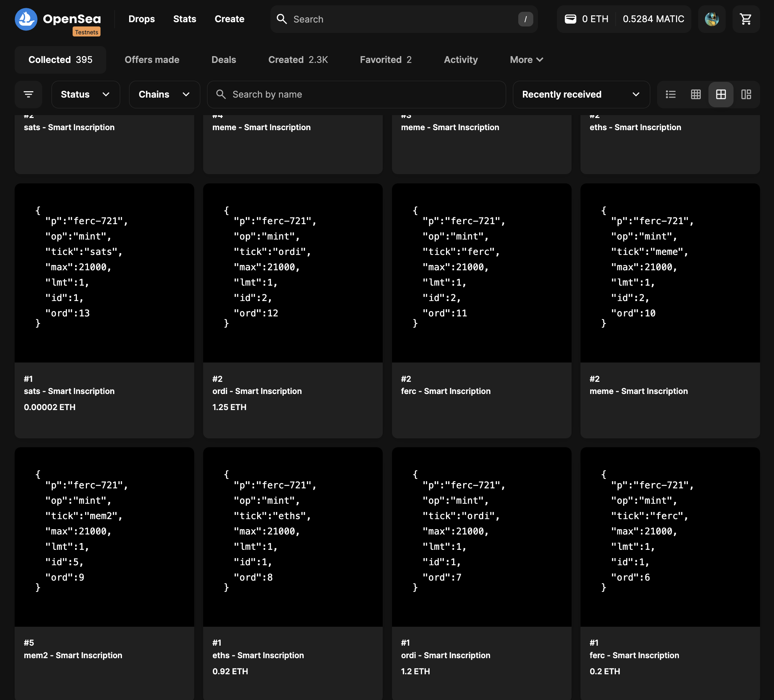Click the Offers made tab
774x700 pixels.
click(152, 59)
